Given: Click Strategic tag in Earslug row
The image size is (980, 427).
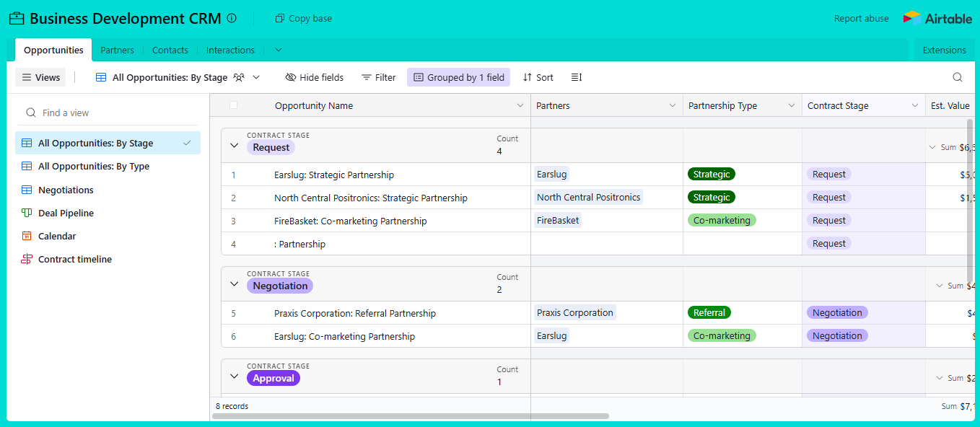Looking at the screenshot, I should 712,174.
